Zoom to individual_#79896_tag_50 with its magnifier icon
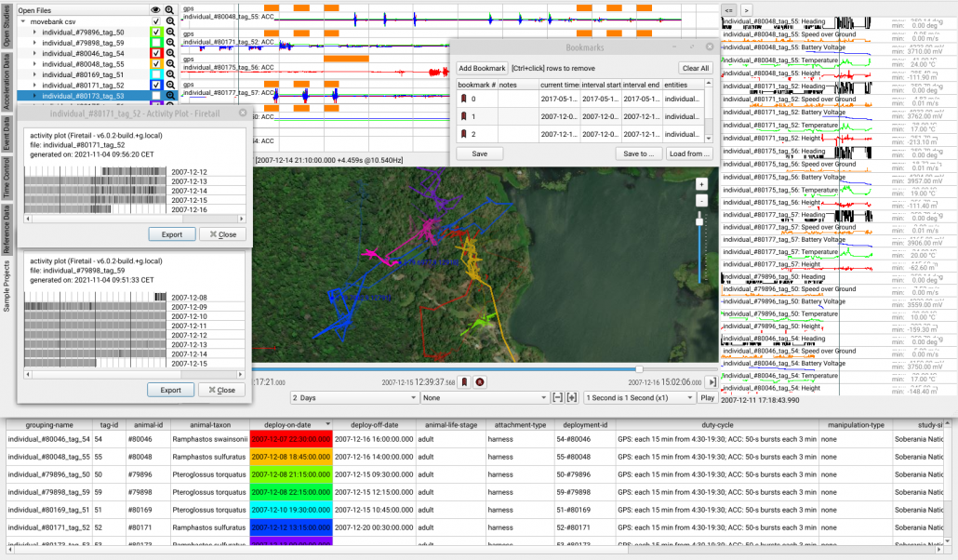 170,32
